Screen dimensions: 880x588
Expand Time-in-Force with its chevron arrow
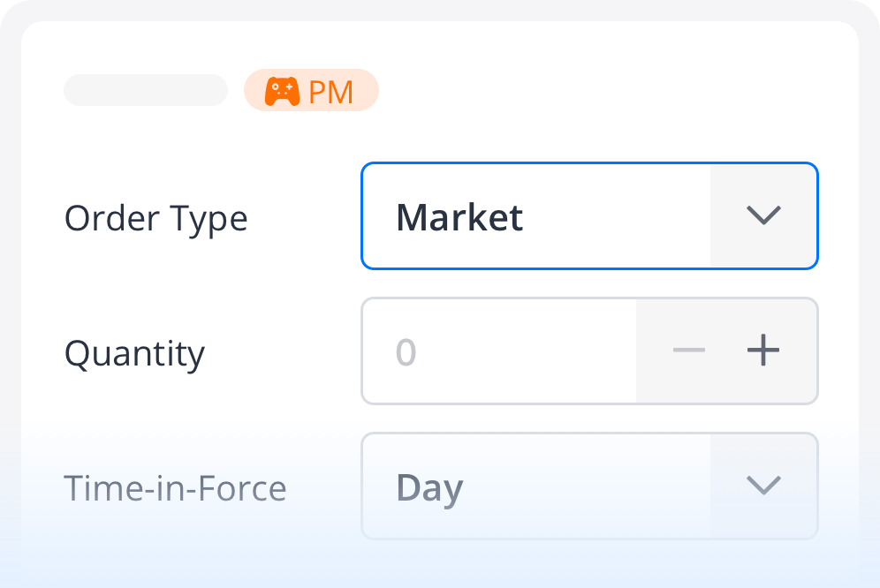(763, 486)
